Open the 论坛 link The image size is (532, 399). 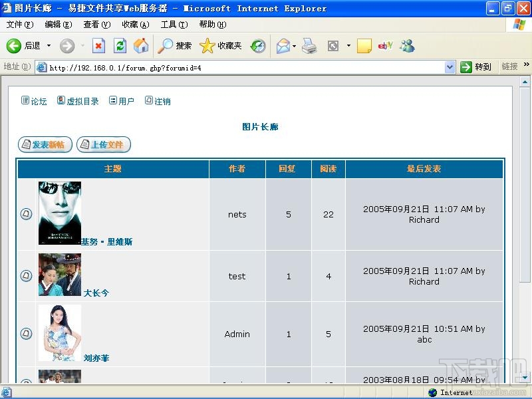coord(39,102)
